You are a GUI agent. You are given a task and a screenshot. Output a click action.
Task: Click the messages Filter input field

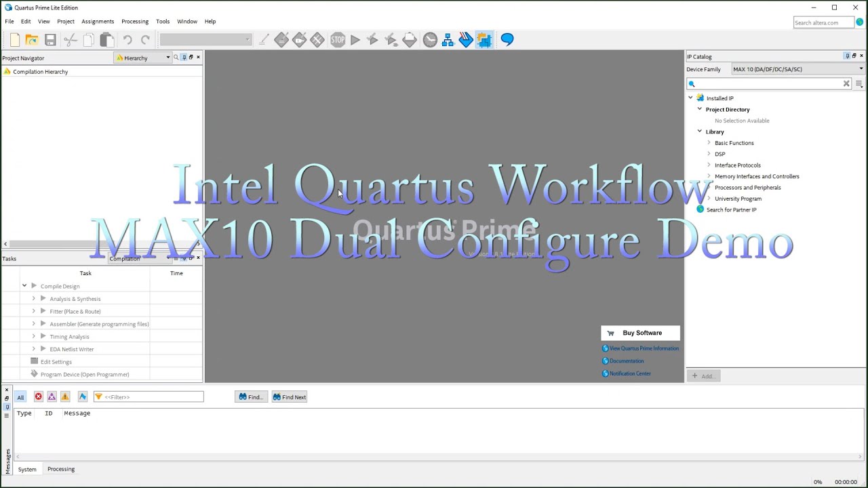point(149,397)
